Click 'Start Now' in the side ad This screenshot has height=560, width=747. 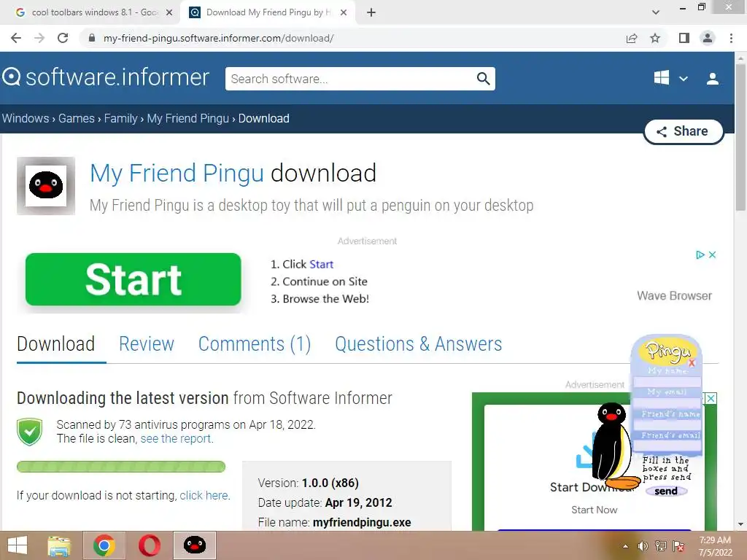coord(594,510)
